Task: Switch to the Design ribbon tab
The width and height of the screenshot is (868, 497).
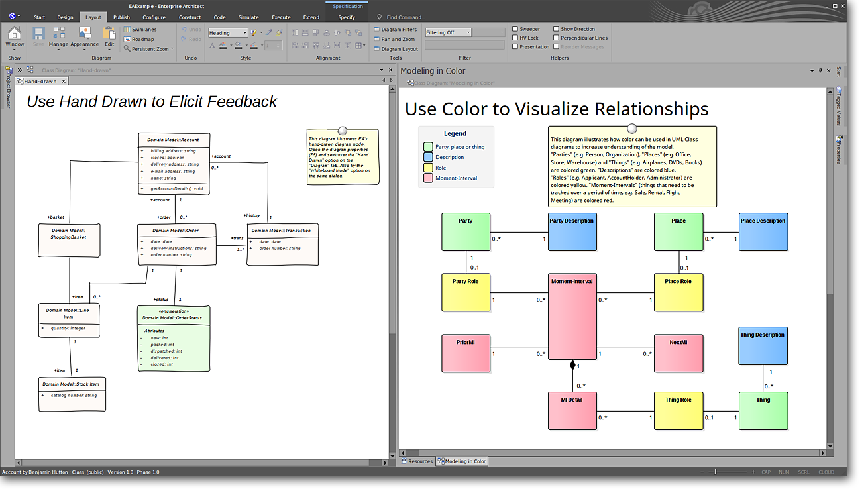Action: [65, 17]
